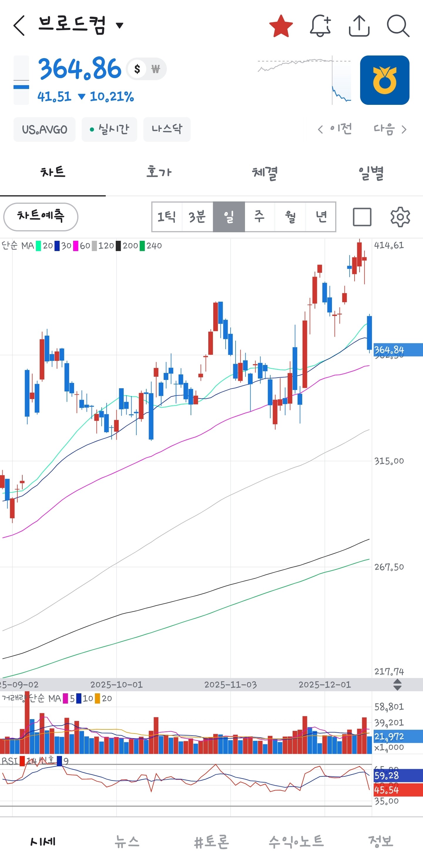Toggle the red favorite star
The height and width of the screenshot is (868, 423).
(x=281, y=26)
